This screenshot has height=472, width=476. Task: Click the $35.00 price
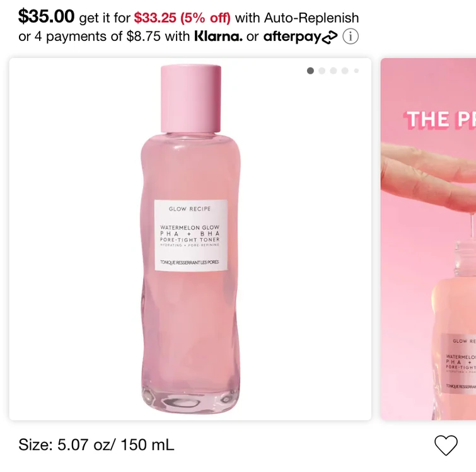tap(46, 16)
